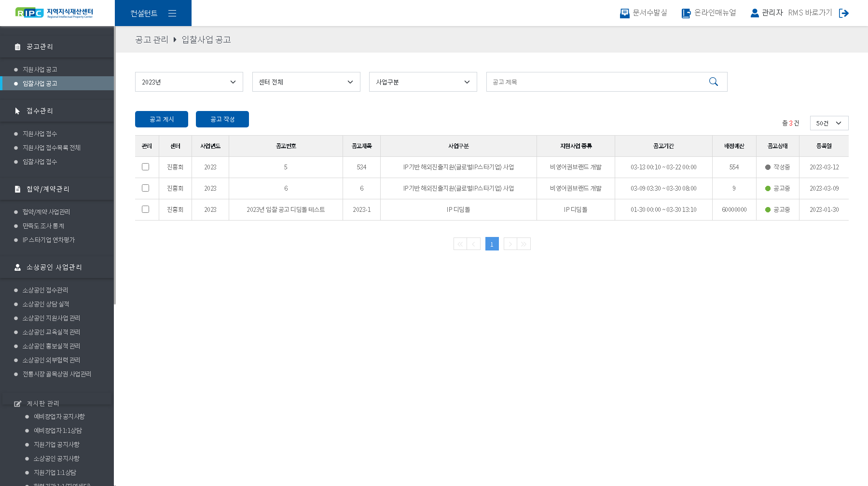Check the box for announcement number 5
This screenshot has width=868, height=486.
click(145, 167)
